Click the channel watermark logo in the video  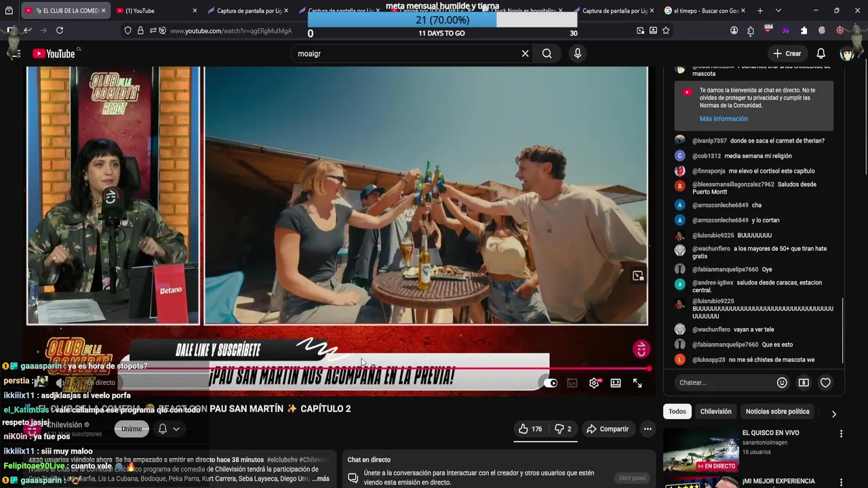pyautogui.click(x=641, y=348)
